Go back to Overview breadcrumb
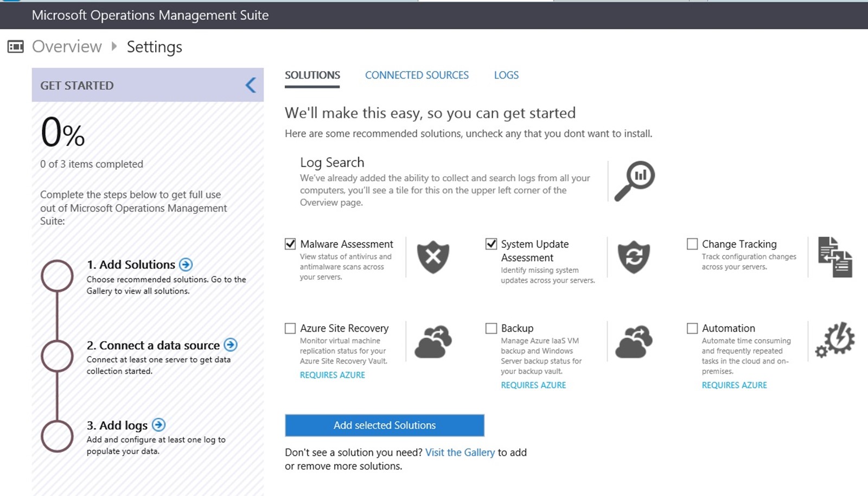 [x=67, y=47]
